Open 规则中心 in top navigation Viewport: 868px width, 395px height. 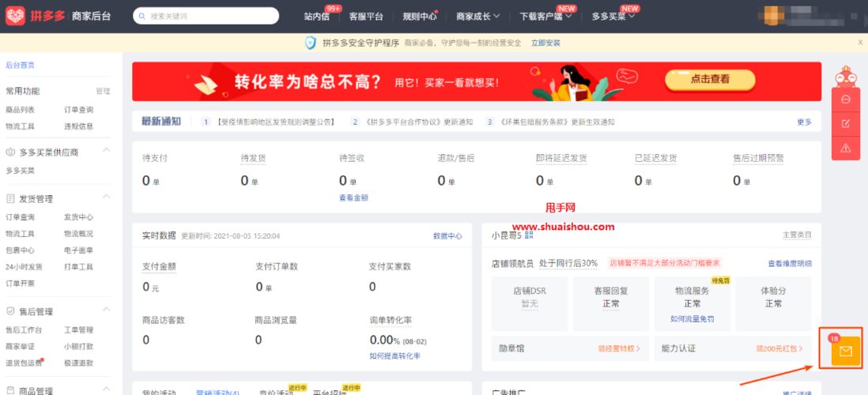tap(420, 17)
